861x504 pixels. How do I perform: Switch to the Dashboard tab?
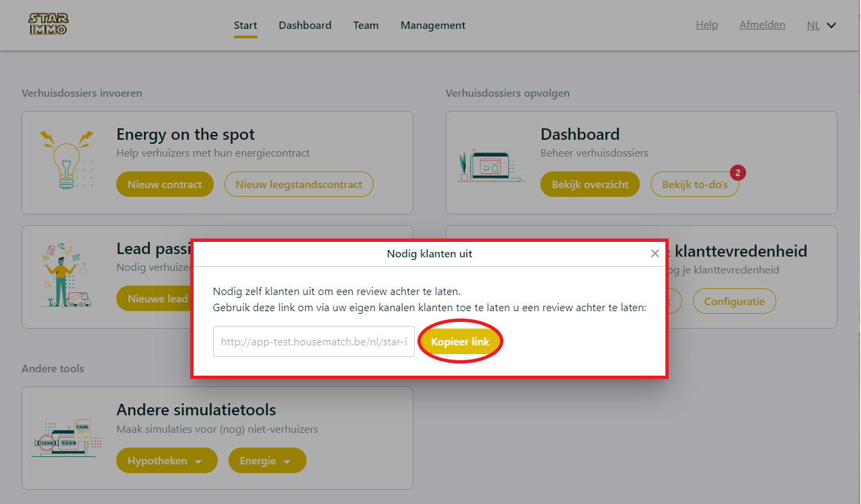point(305,26)
